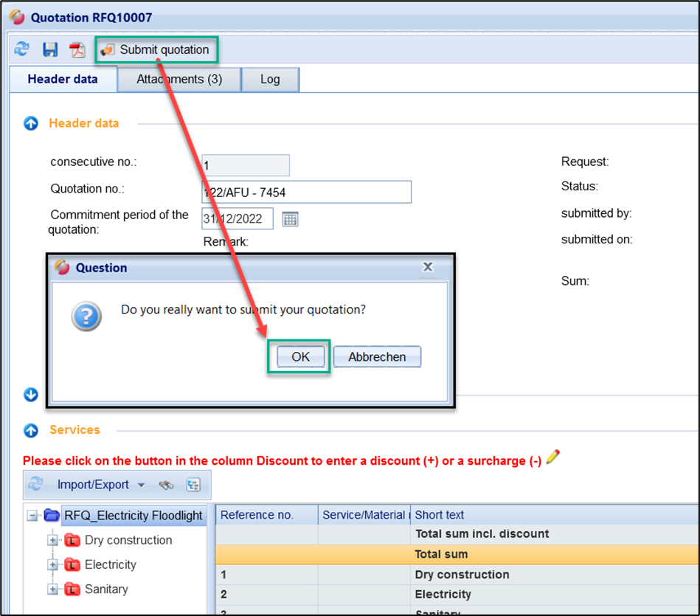Screen dimensions: 700x616
Task: Switch to the Attachments (3) tab
Action: tap(179, 79)
